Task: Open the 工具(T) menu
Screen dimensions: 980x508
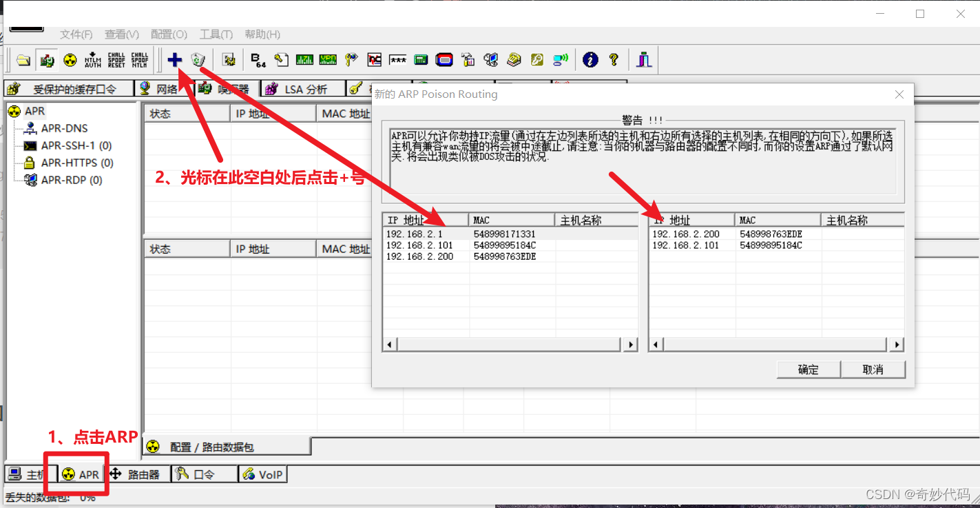Action: pyautogui.click(x=216, y=34)
